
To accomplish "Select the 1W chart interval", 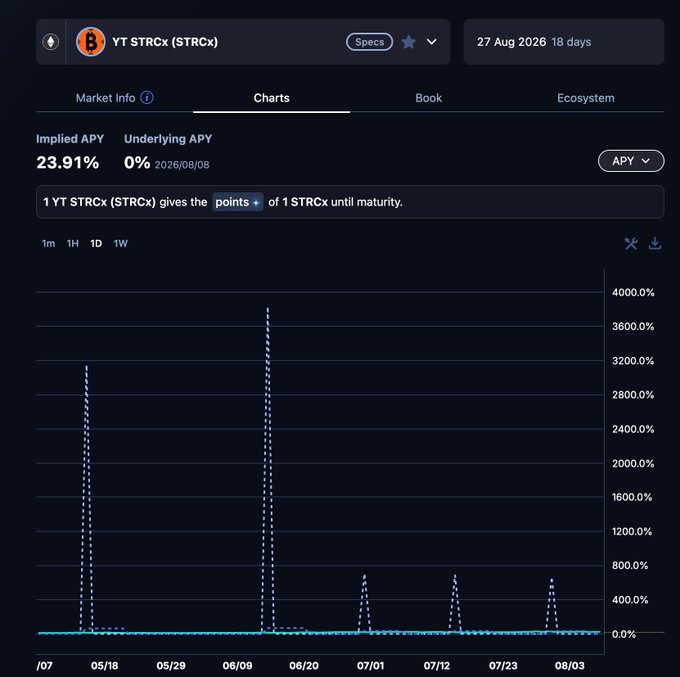I will coord(121,243).
